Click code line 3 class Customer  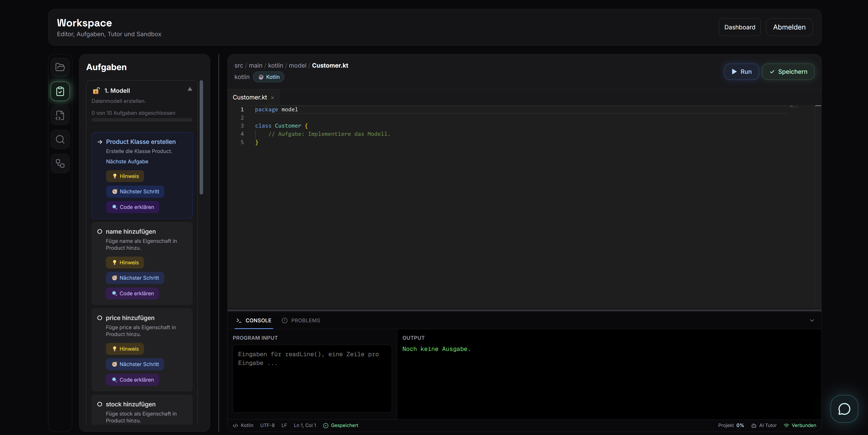tap(281, 126)
